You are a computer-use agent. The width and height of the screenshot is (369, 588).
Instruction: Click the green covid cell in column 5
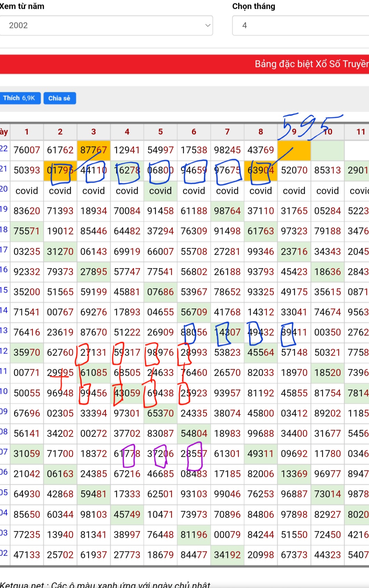tap(160, 191)
